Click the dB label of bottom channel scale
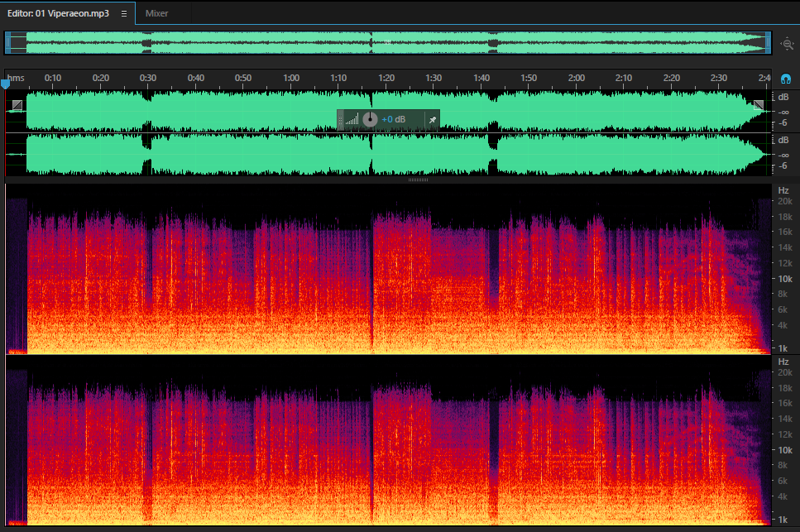Viewport: 800px width, 532px height. 783,140
